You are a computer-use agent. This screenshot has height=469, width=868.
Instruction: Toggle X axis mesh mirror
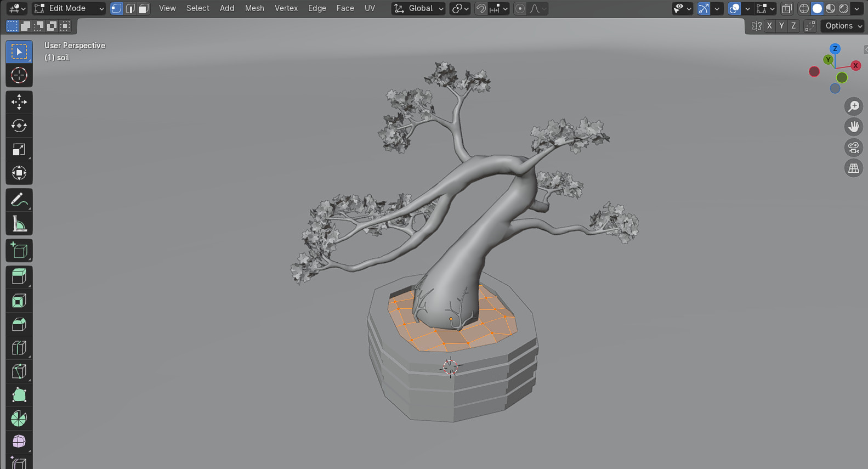click(x=770, y=26)
